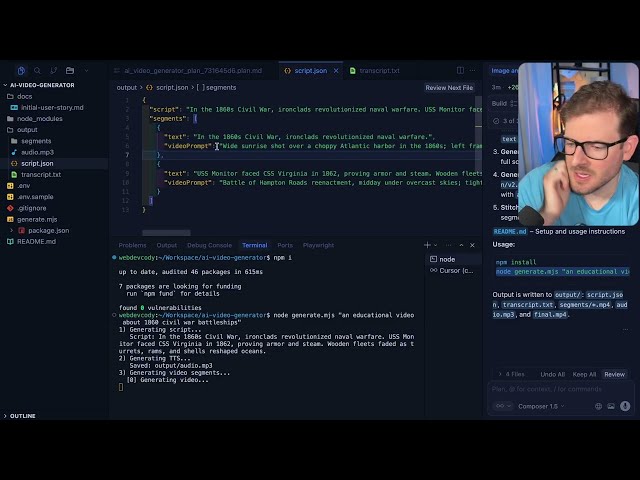This screenshot has width=640, height=480.
Task: Maximize the panel with the up chevron
Action: [461, 245]
